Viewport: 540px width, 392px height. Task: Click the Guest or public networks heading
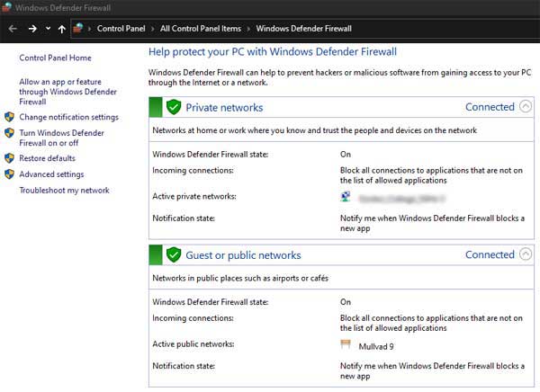243,255
